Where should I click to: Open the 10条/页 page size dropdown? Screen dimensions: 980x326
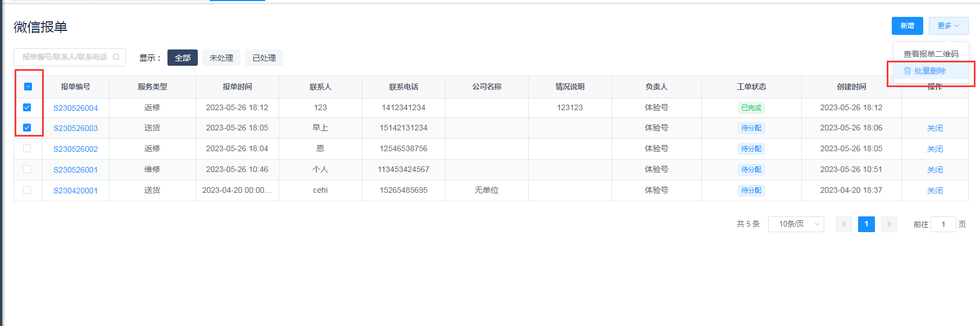(796, 224)
